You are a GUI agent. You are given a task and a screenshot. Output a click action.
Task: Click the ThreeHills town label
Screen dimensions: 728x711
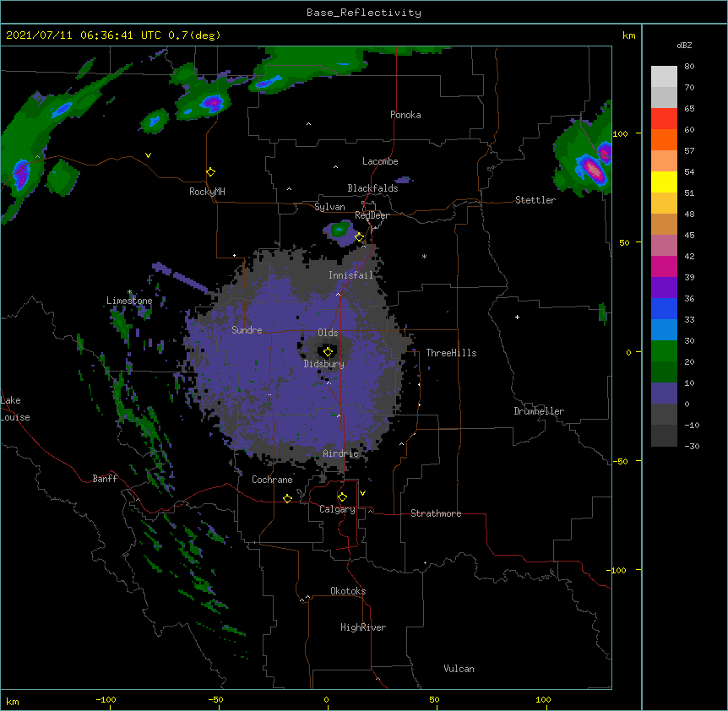[451, 353]
